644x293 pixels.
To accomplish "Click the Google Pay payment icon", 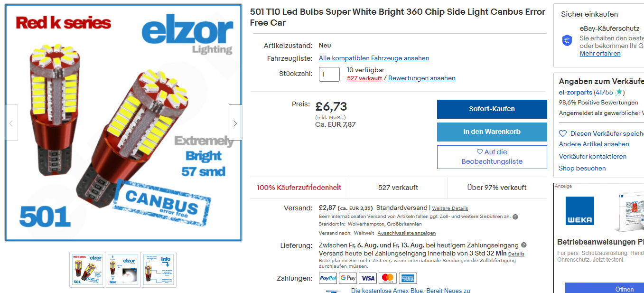I will pos(348,278).
